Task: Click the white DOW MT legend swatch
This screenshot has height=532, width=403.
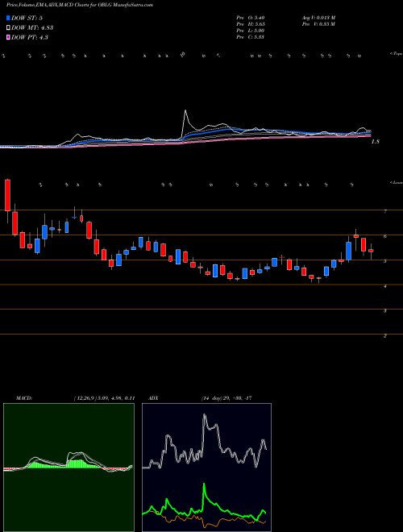Action: tap(9, 28)
